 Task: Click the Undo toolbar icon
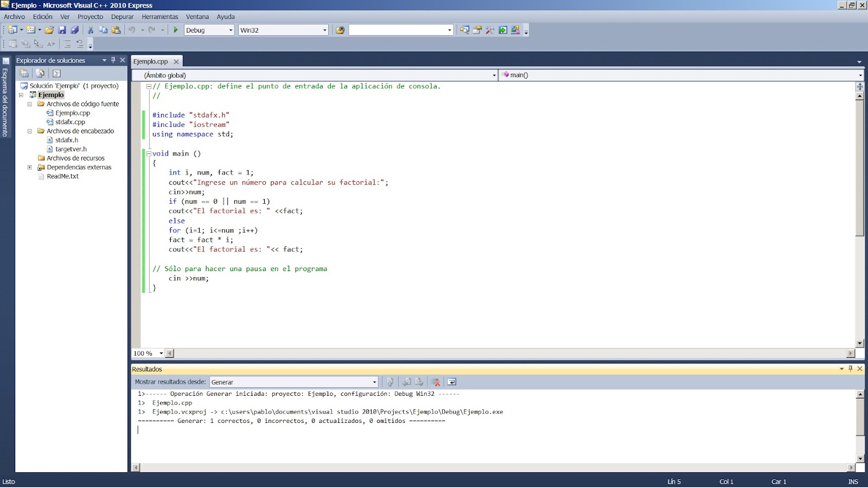click(130, 30)
